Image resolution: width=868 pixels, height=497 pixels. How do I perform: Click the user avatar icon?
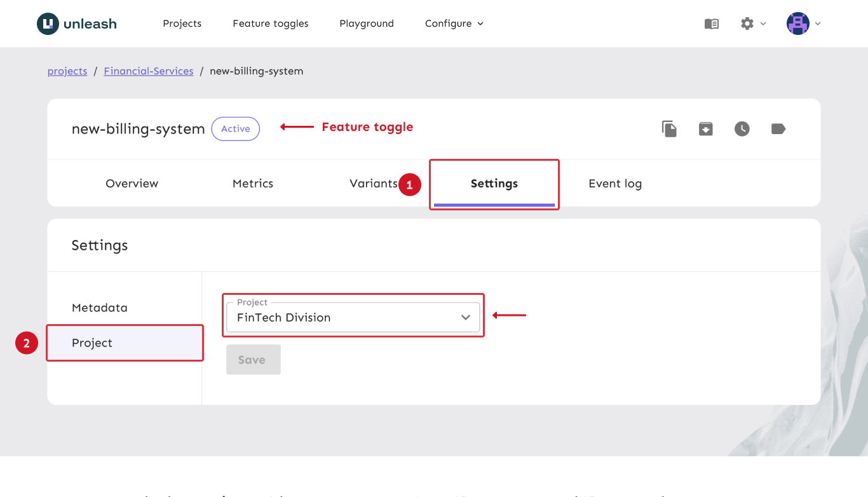pyautogui.click(x=797, y=24)
